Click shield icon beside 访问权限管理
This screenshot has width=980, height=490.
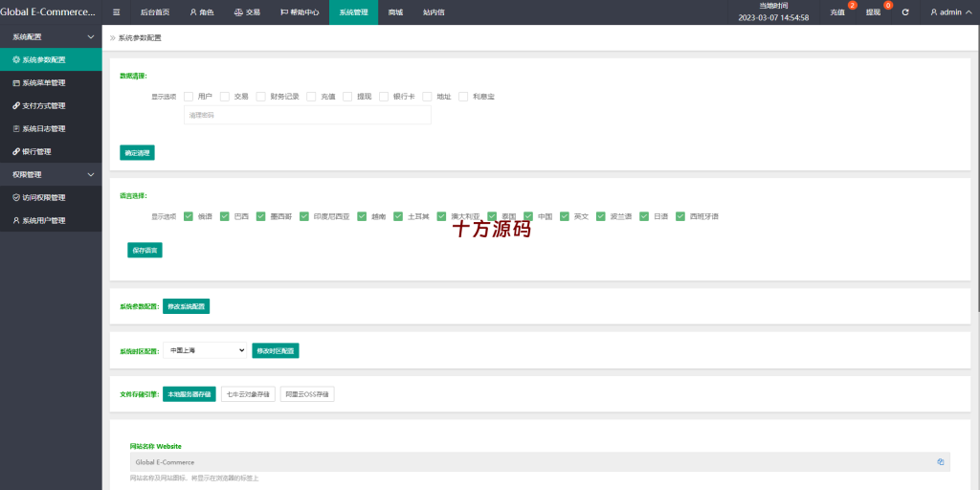point(16,197)
